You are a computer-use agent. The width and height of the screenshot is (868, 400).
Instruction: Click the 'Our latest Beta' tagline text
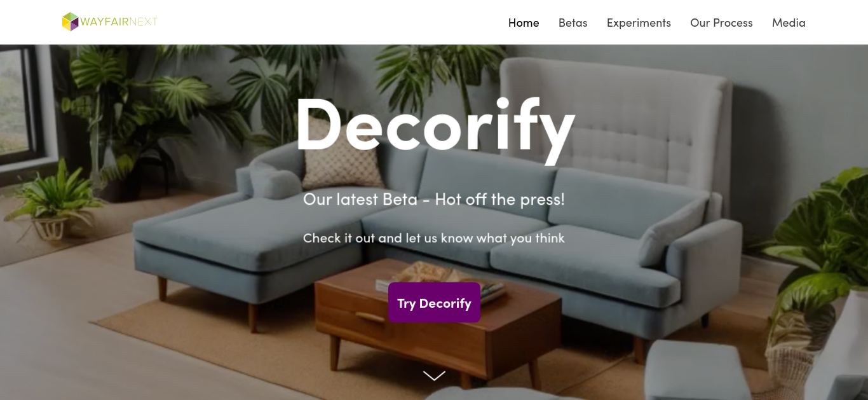click(434, 199)
